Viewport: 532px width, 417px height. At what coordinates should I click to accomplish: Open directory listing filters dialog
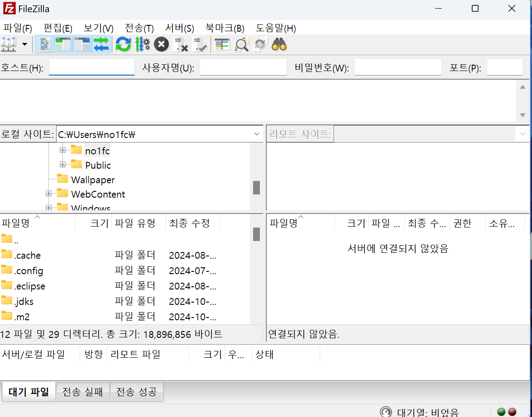(x=222, y=44)
